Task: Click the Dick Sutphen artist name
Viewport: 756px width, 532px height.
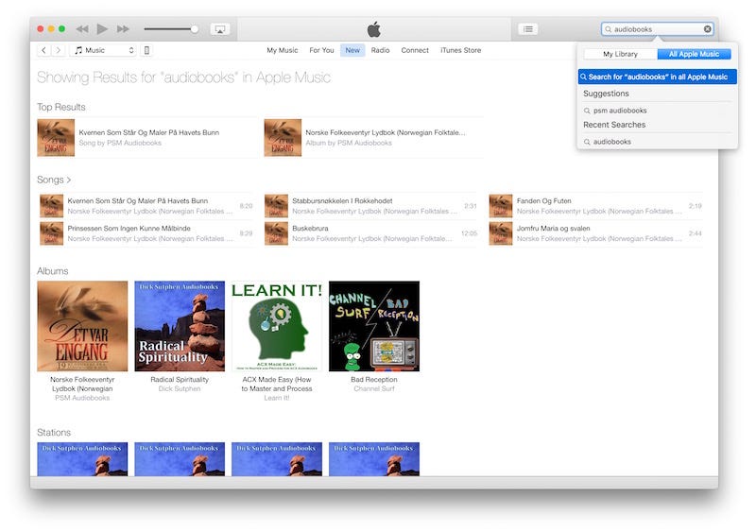Action: click(x=180, y=388)
